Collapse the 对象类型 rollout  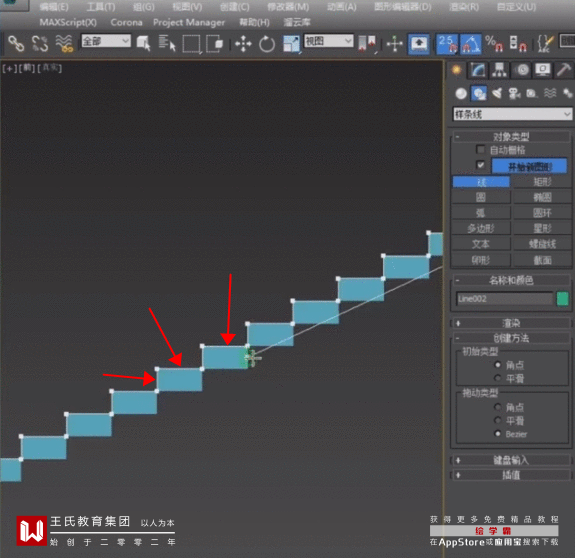point(511,137)
